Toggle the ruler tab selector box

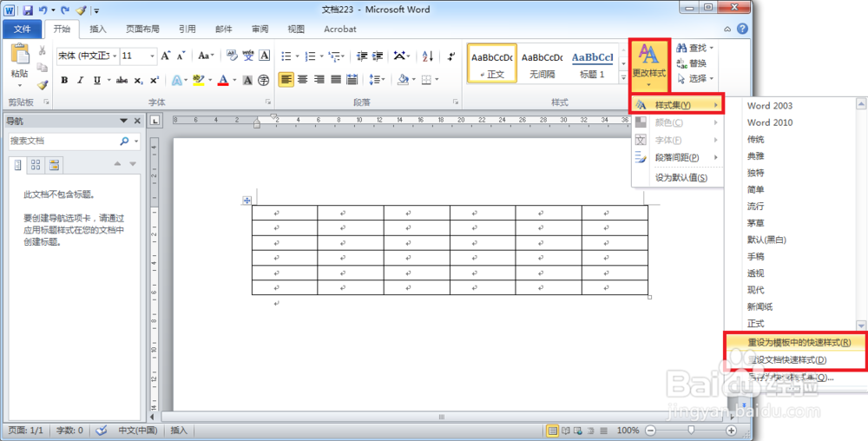[x=155, y=120]
